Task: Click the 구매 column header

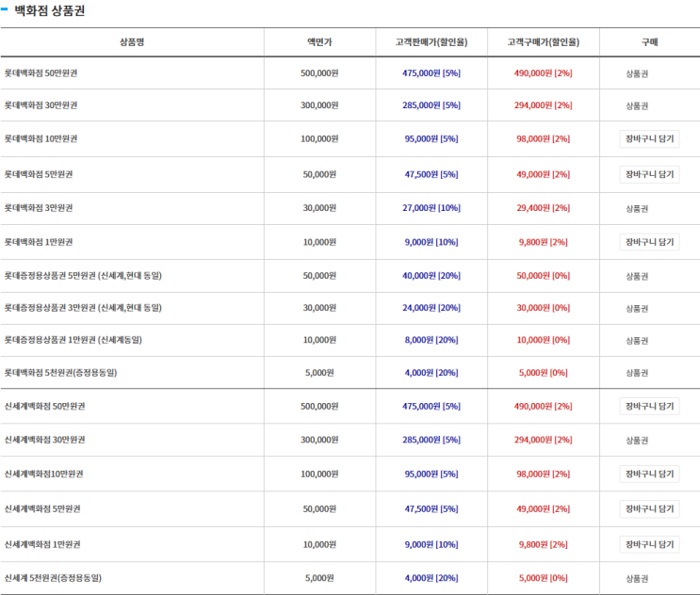Action: pyautogui.click(x=649, y=42)
